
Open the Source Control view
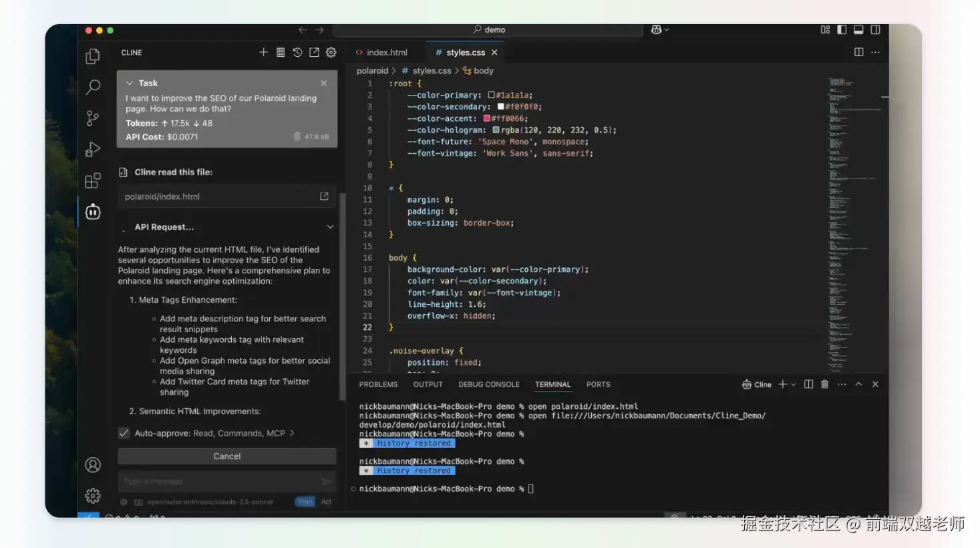coord(93,118)
